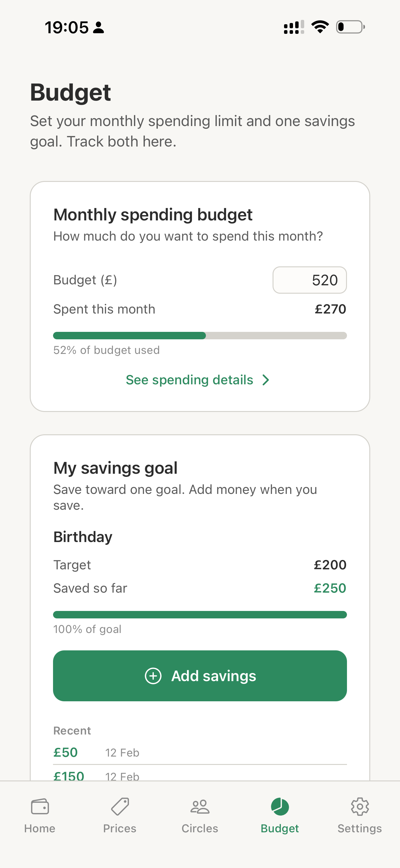Tap the plus circle icon on Add savings

click(153, 676)
